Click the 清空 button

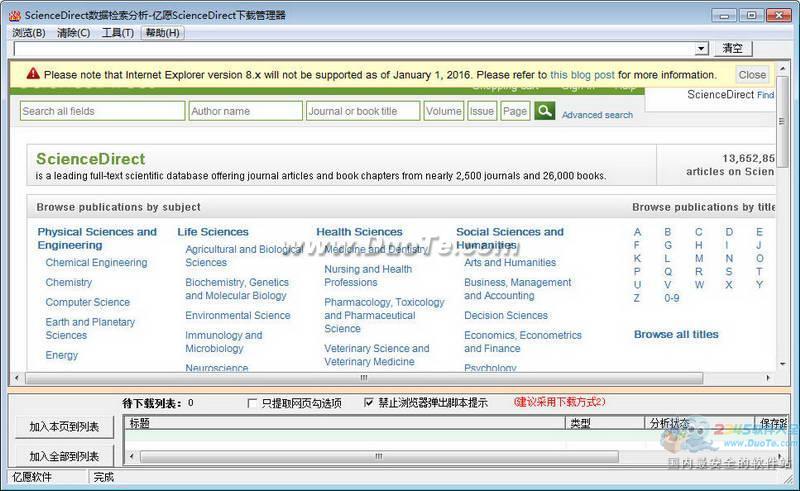tap(733, 48)
